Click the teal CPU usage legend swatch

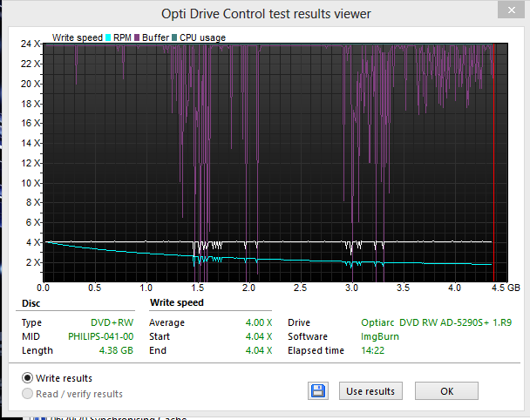tap(174, 37)
